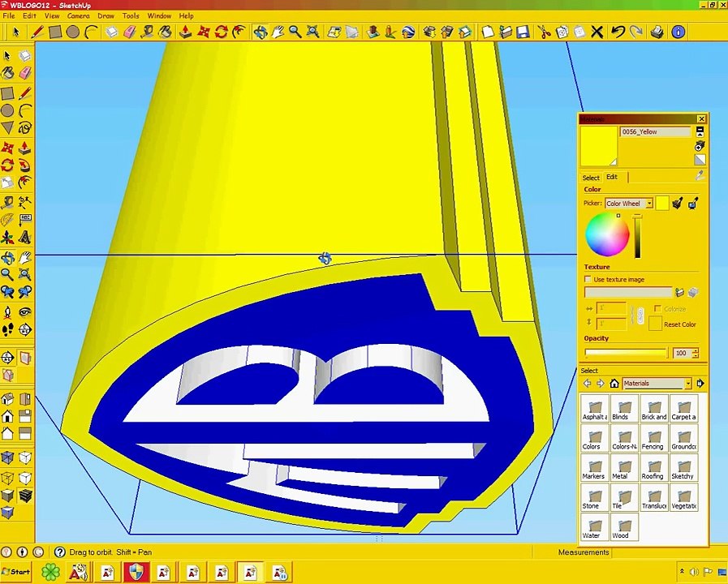Click the Erase X delete icon
The width and height of the screenshot is (728, 584).
[x=597, y=32]
